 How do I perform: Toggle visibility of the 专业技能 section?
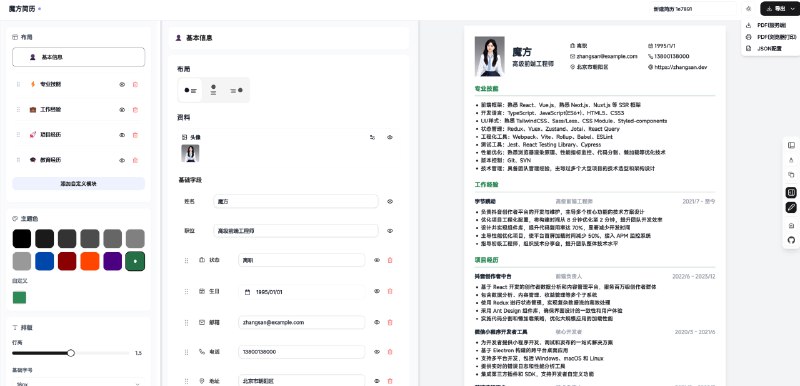click(122, 84)
